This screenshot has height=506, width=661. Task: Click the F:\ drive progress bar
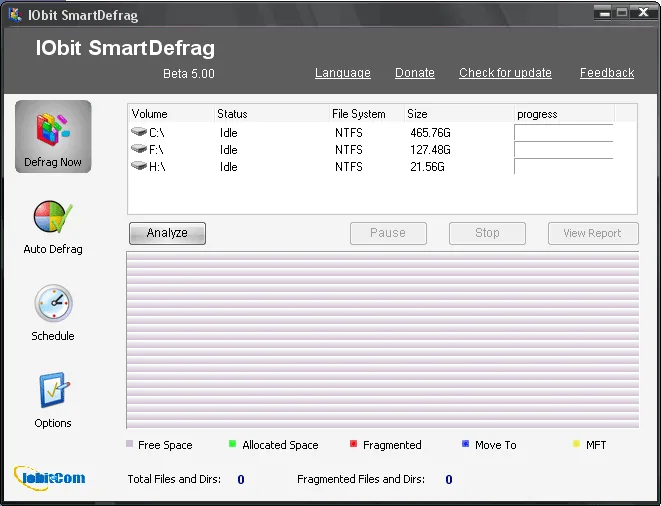click(564, 149)
